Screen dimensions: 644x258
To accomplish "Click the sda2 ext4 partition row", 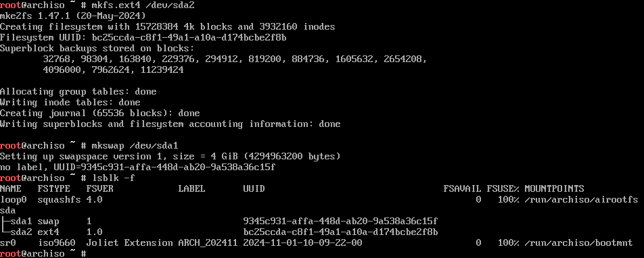I will coord(219,232).
